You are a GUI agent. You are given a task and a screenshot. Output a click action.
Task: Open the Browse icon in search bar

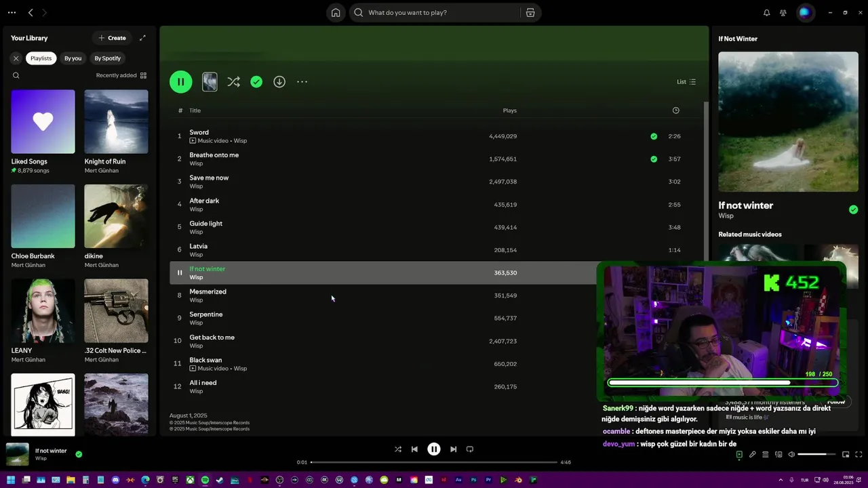pos(530,12)
